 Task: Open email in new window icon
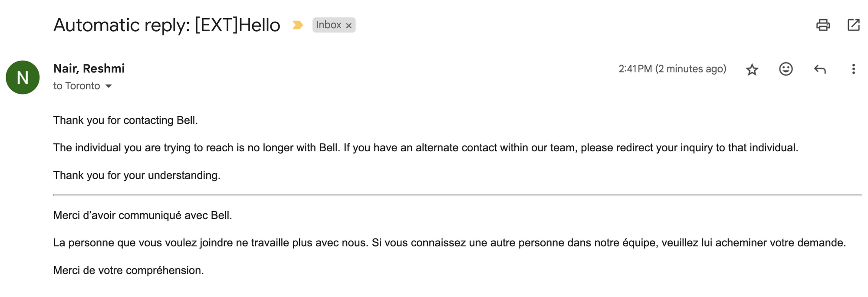(x=854, y=25)
